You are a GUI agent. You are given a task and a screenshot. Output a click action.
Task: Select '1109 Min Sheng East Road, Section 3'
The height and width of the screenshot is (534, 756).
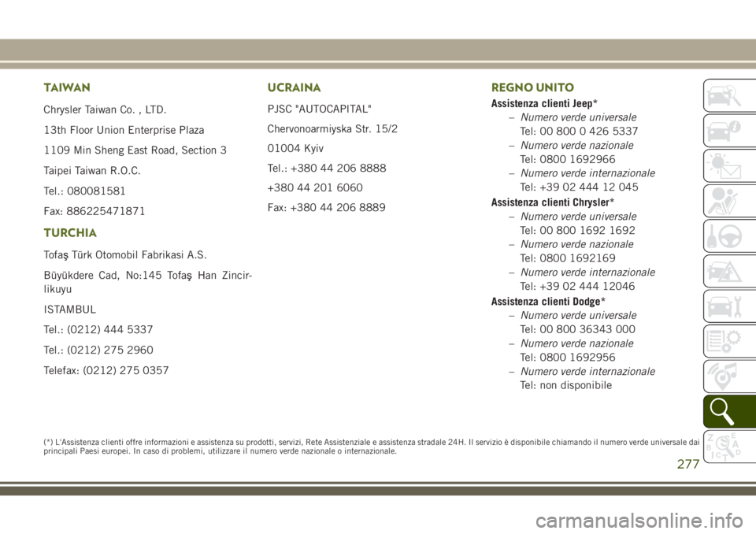[135, 150]
